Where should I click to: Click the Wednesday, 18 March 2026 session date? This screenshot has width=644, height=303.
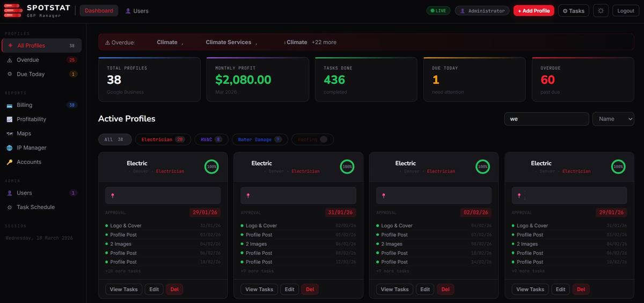tap(39, 238)
